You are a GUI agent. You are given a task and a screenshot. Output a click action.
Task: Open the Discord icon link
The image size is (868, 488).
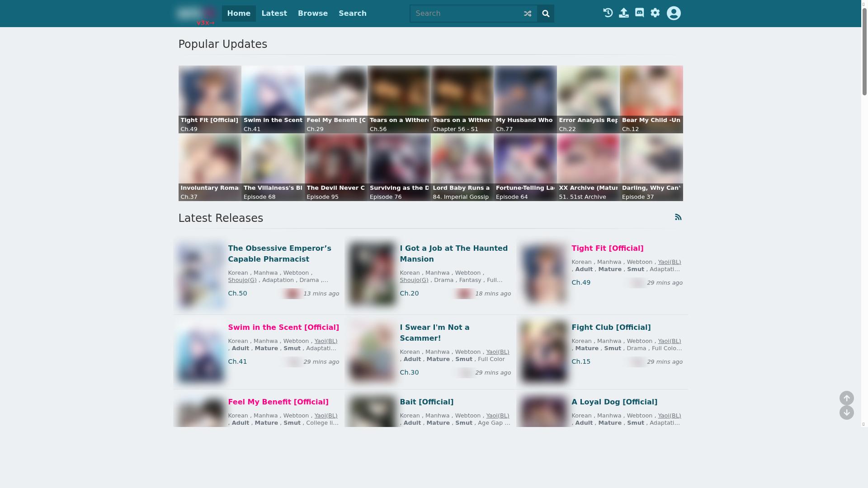tap(639, 13)
